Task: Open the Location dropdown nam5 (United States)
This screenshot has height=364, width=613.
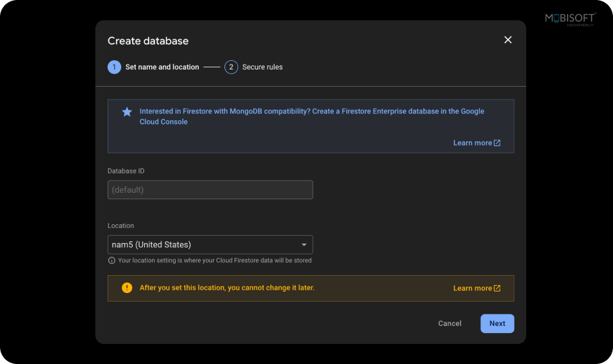Action: coord(210,244)
